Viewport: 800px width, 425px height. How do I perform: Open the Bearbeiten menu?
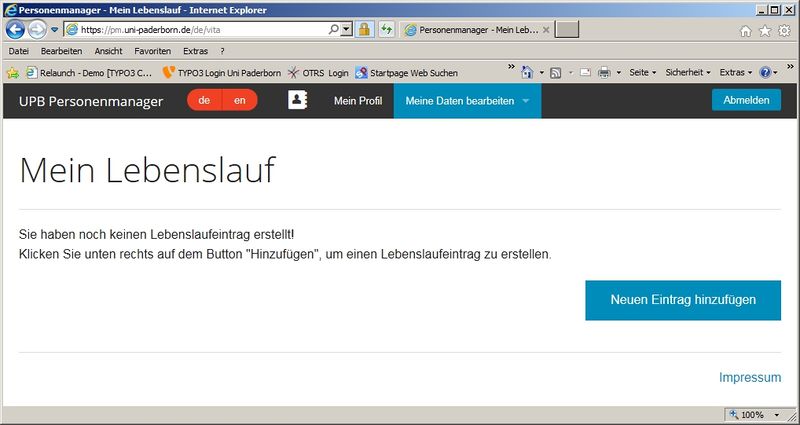(62, 51)
